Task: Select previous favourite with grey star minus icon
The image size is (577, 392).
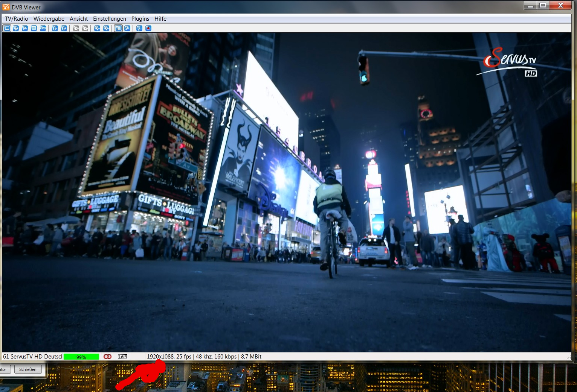Action: click(76, 28)
